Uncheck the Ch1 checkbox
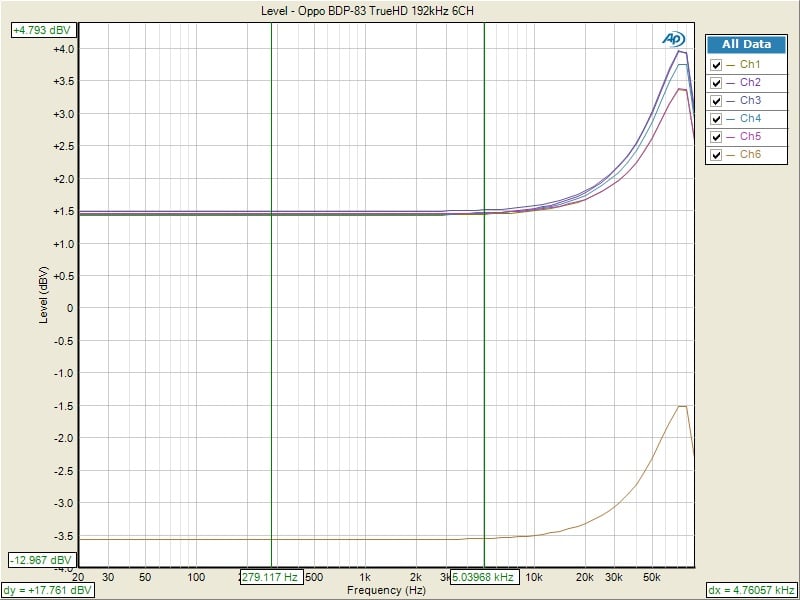800x600 pixels. [x=716, y=65]
